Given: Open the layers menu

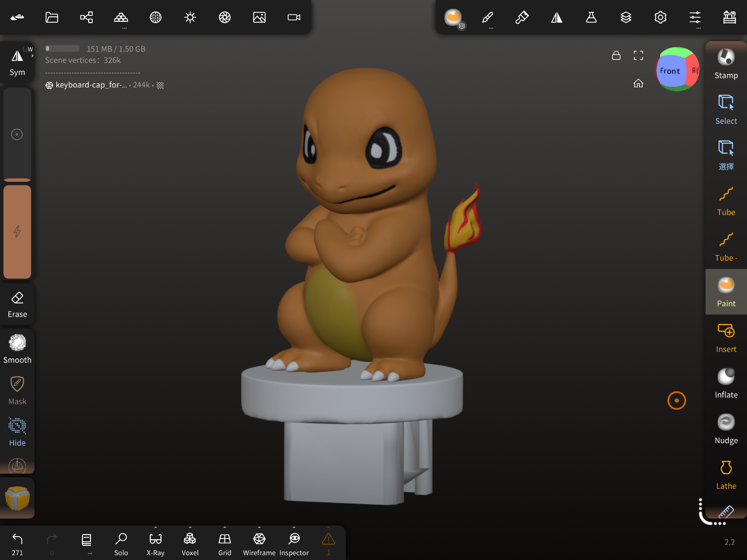Looking at the screenshot, I should (626, 17).
